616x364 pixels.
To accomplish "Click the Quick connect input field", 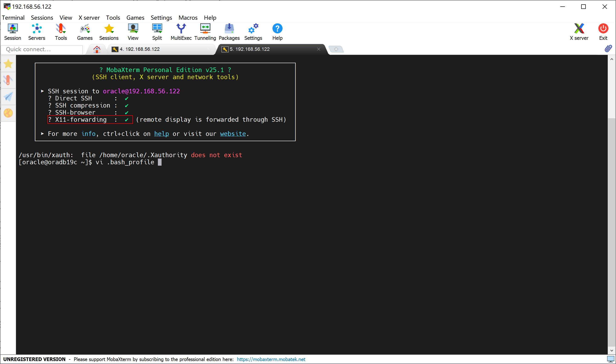I will pos(42,50).
